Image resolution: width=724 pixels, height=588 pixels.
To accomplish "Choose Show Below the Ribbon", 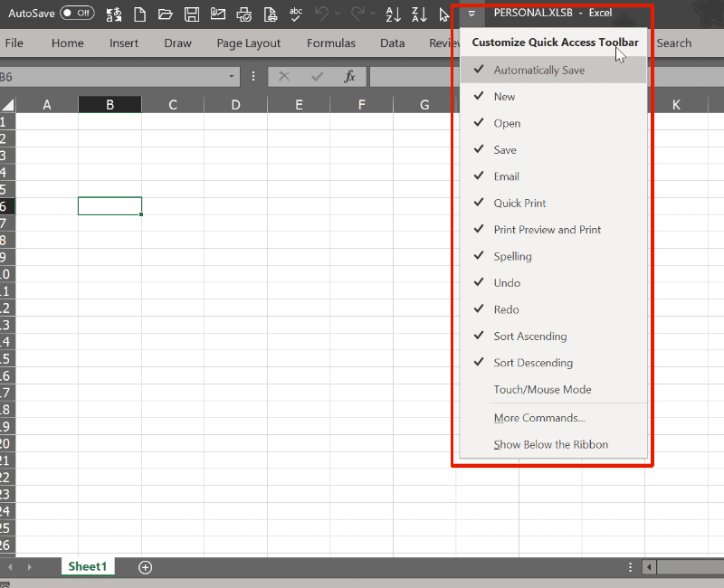I will coord(553,444).
